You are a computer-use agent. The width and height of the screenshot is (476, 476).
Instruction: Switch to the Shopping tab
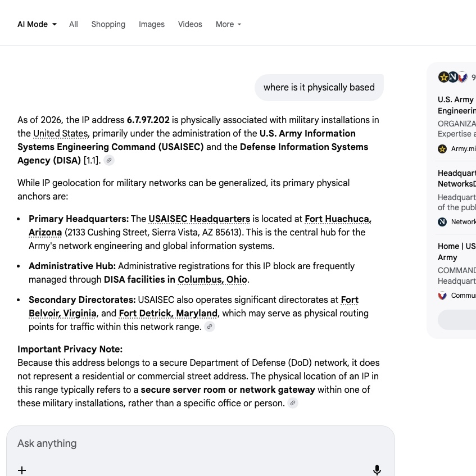108,24
